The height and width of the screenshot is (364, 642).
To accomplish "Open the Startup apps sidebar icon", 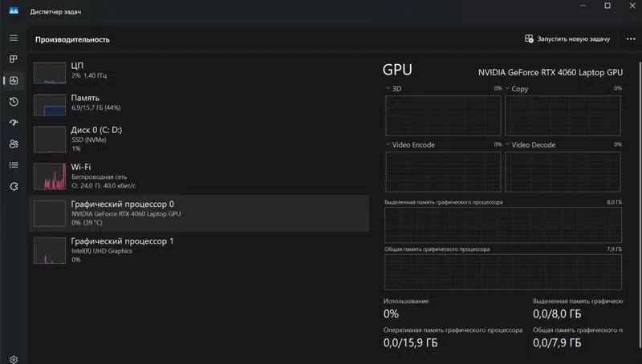I will pos(14,123).
